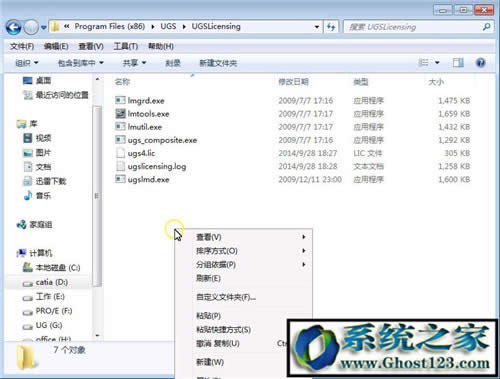Select 库 in the navigation pane

point(27,124)
